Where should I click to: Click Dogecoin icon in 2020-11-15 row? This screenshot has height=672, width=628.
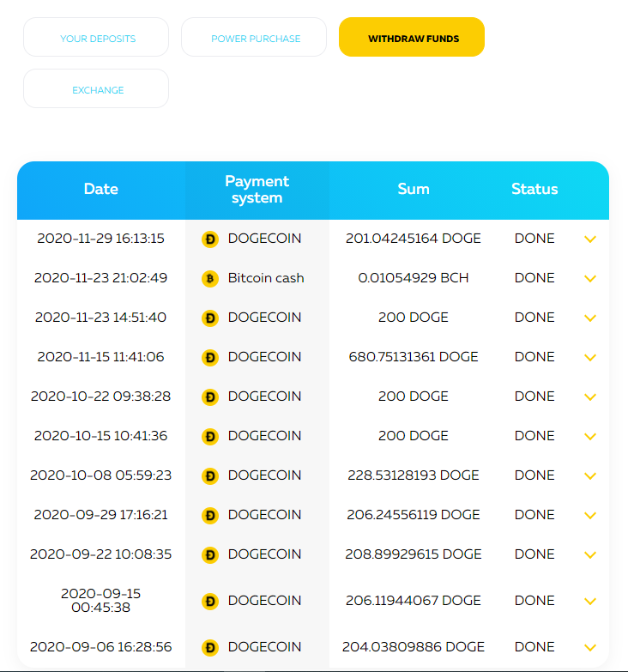[210, 358]
